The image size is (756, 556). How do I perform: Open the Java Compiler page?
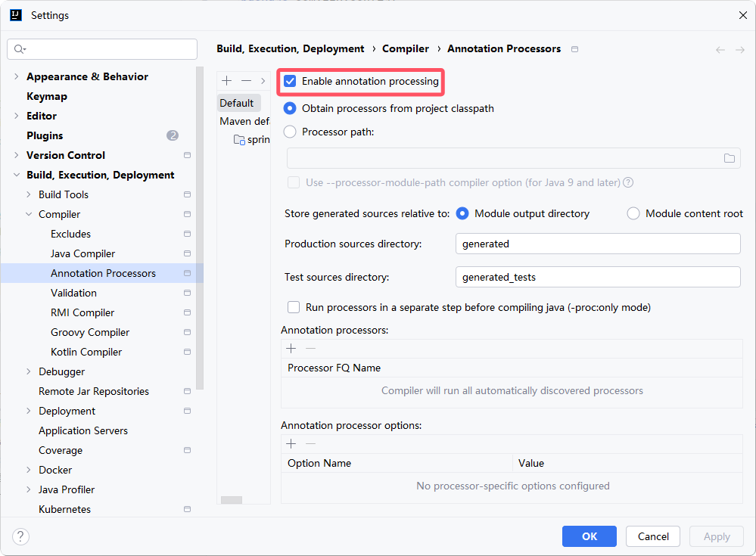click(x=83, y=253)
